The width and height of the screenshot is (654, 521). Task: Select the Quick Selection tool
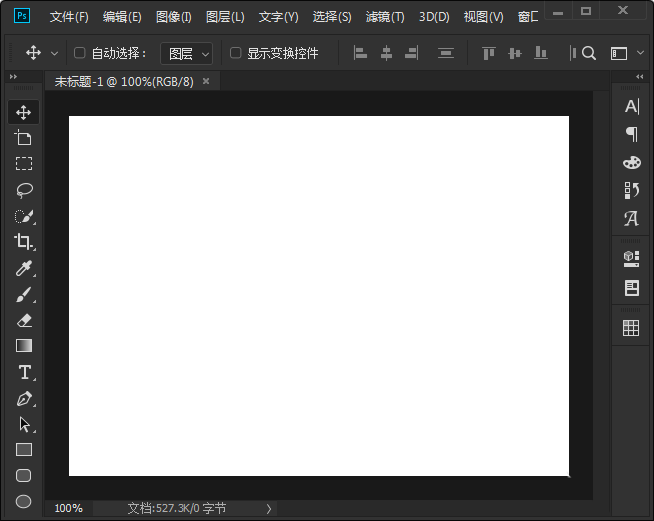click(24, 216)
